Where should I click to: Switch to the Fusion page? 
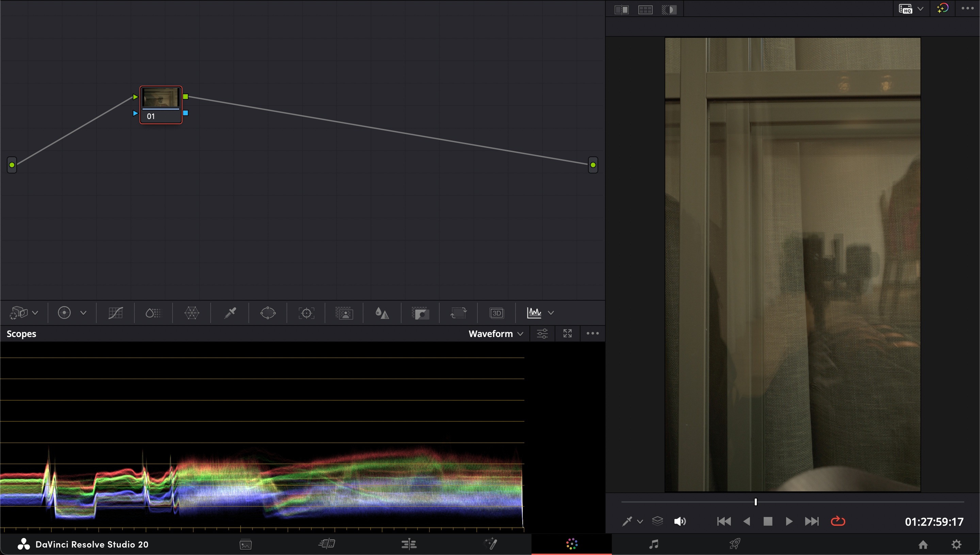(x=490, y=544)
